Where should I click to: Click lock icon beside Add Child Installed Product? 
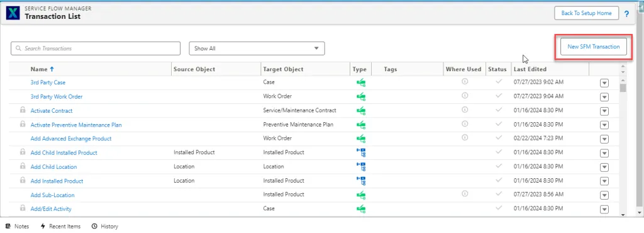pos(23,152)
